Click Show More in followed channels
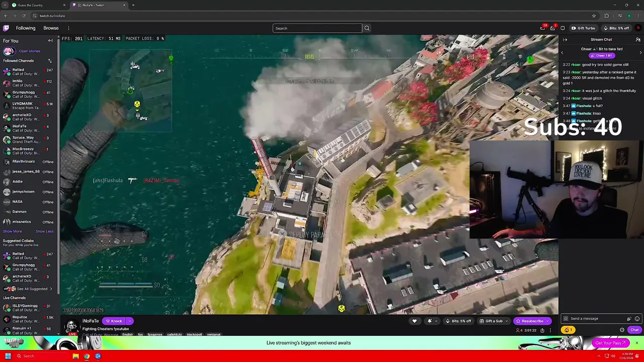 [x=12, y=231]
